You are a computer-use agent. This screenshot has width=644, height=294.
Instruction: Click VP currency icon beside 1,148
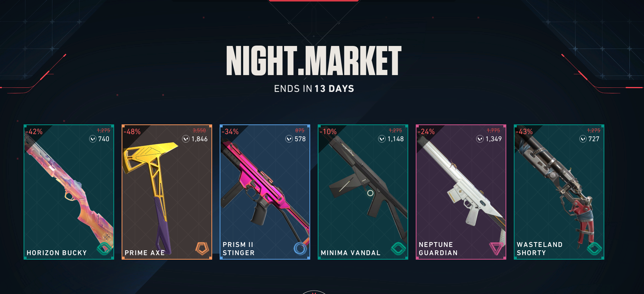(382, 139)
